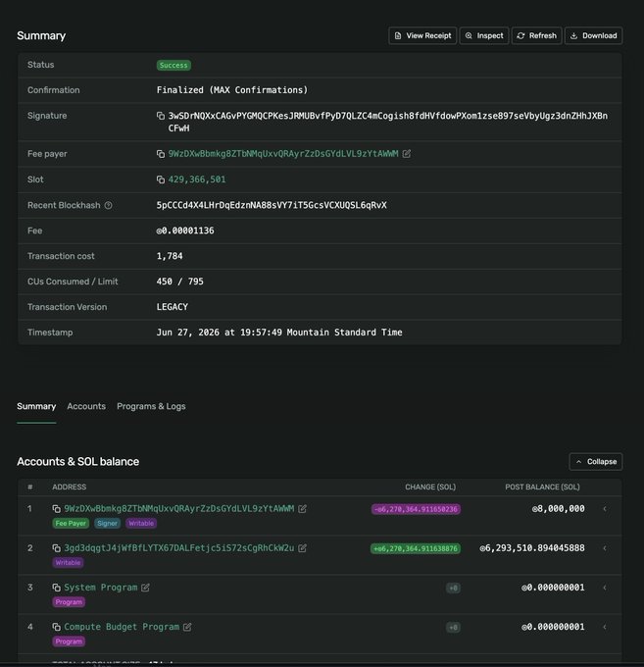Image resolution: width=644 pixels, height=667 pixels.
Task: Edit label for fee payer address
Action: click(407, 154)
